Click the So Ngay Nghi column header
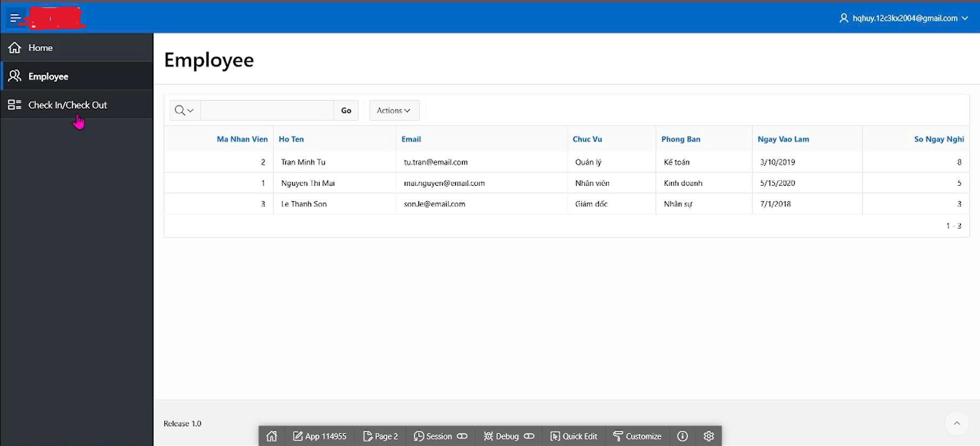The image size is (980, 446). 939,139
